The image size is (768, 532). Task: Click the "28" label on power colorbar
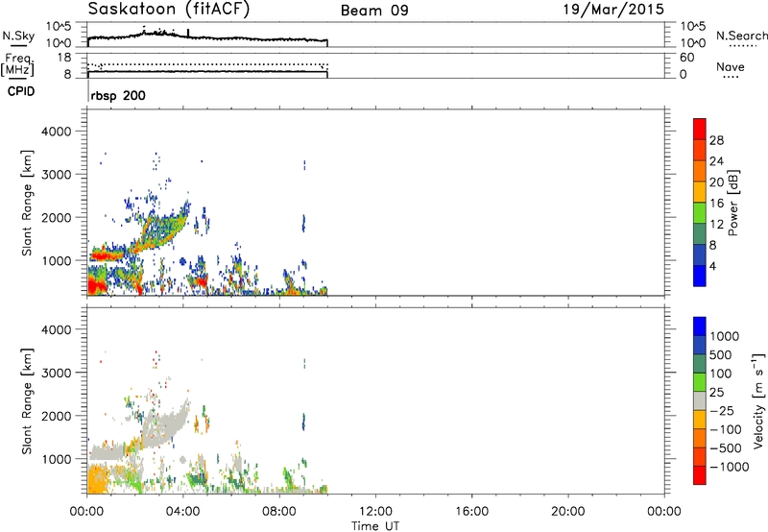(x=716, y=140)
